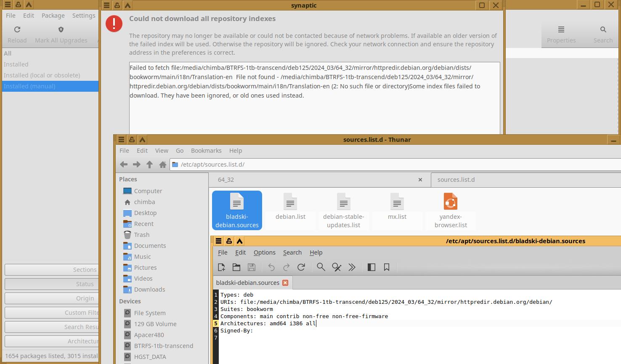Click the bookmark icon in editor toolbar
This screenshot has height=364, width=621.
(x=387, y=267)
